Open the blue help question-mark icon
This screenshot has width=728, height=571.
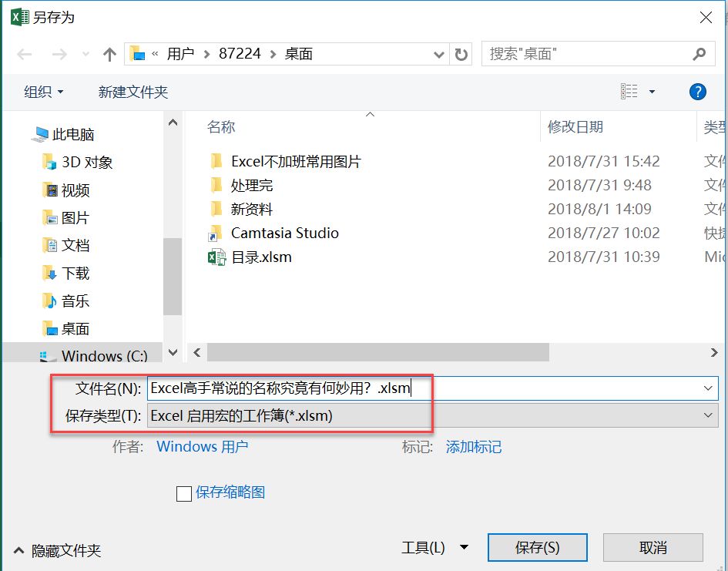click(x=697, y=92)
